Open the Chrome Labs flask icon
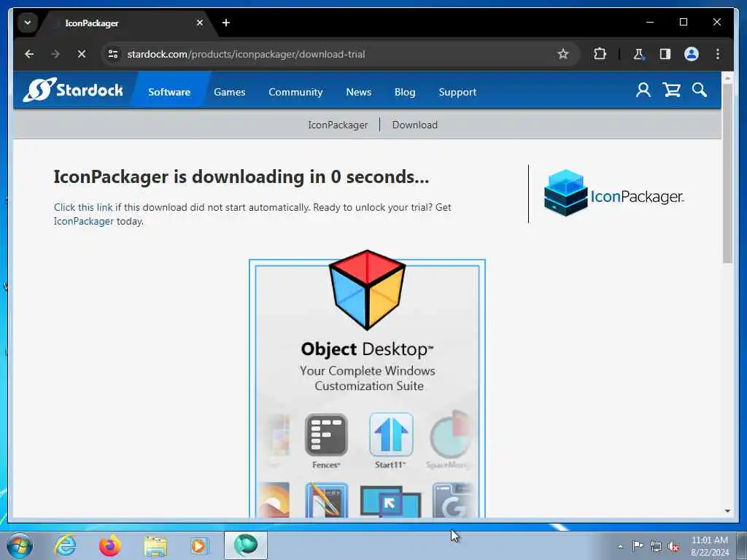The height and width of the screenshot is (560, 747). click(638, 54)
